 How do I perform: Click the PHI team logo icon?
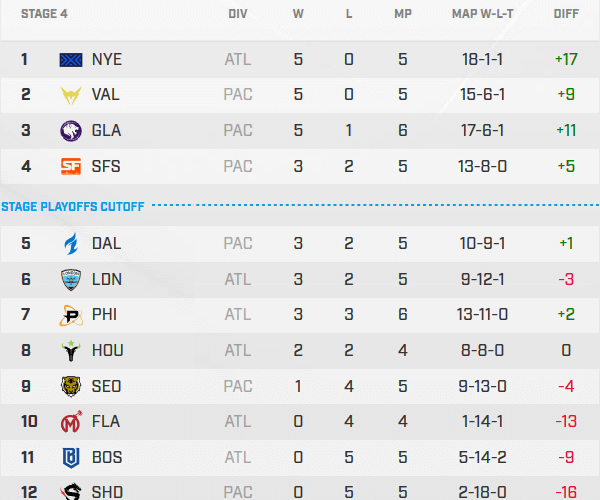[x=73, y=315]
